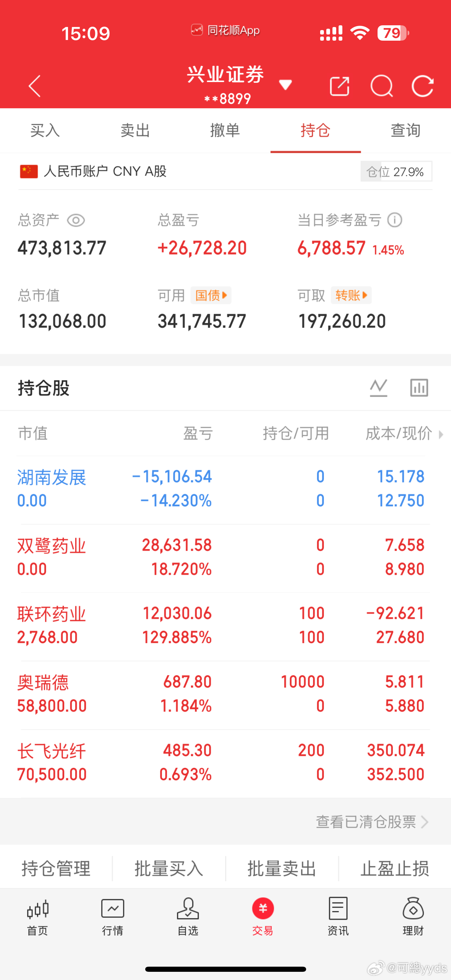Tap 奥瑞德 market value 58,800.00
Image resolution: width=451 pixels, height=980 pixels.
pyautogui.click(x=52, y=706)
